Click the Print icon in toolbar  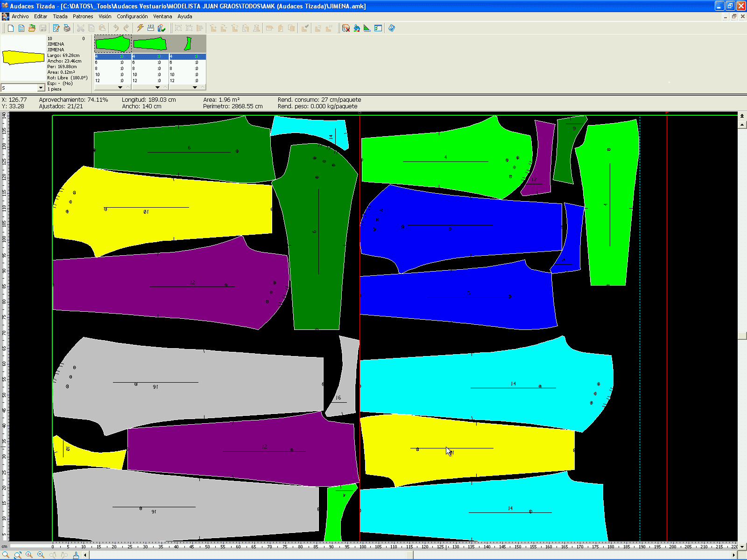tap(67, 28)
